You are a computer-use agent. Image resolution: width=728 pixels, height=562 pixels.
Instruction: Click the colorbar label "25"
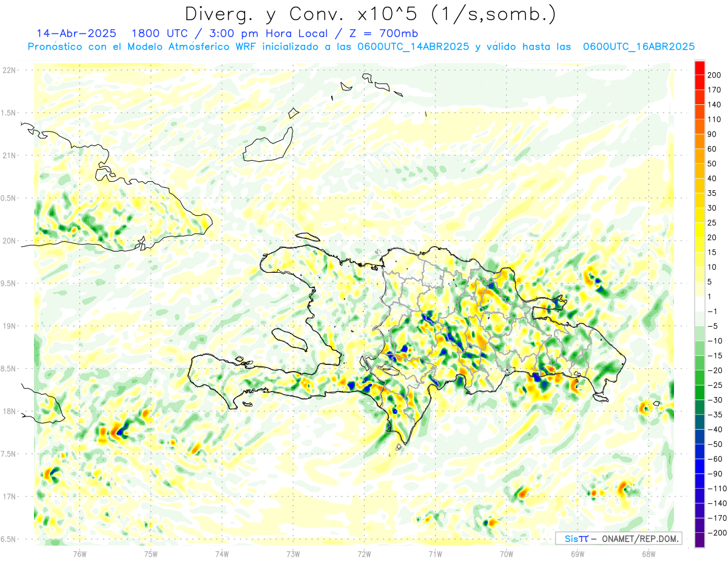coord(713,222)
